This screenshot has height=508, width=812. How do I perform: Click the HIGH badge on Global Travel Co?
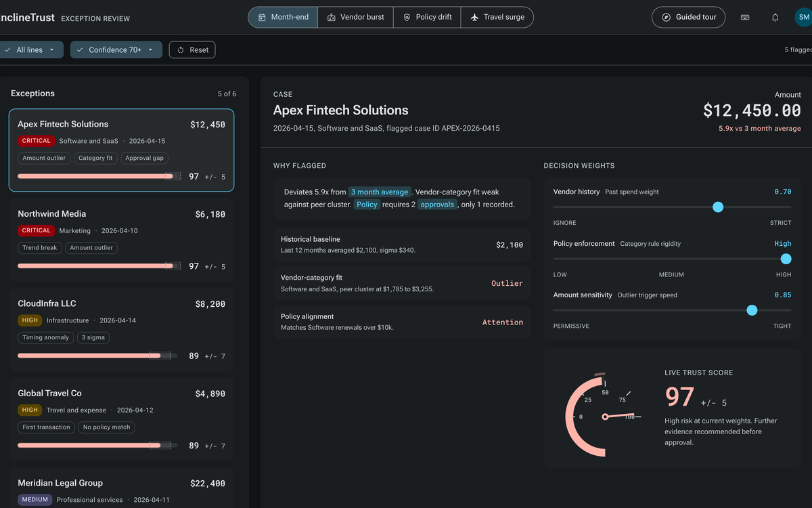(30, 410)
